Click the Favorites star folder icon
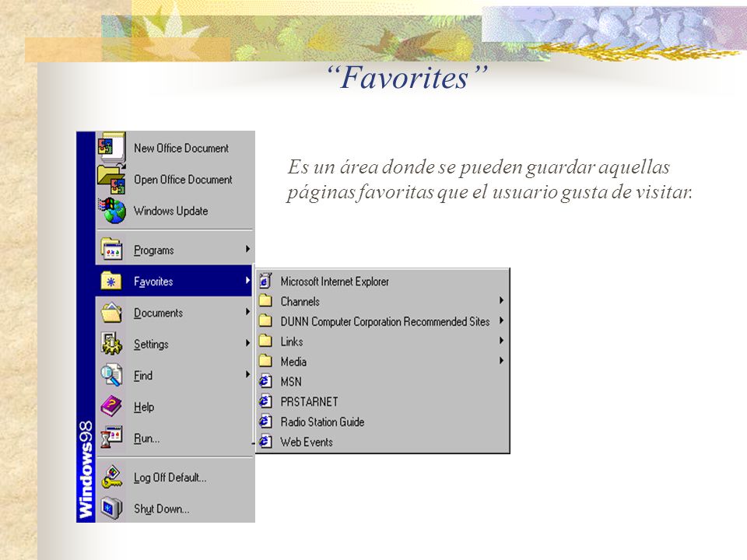747x560 pixels. [x=111, y=281]
